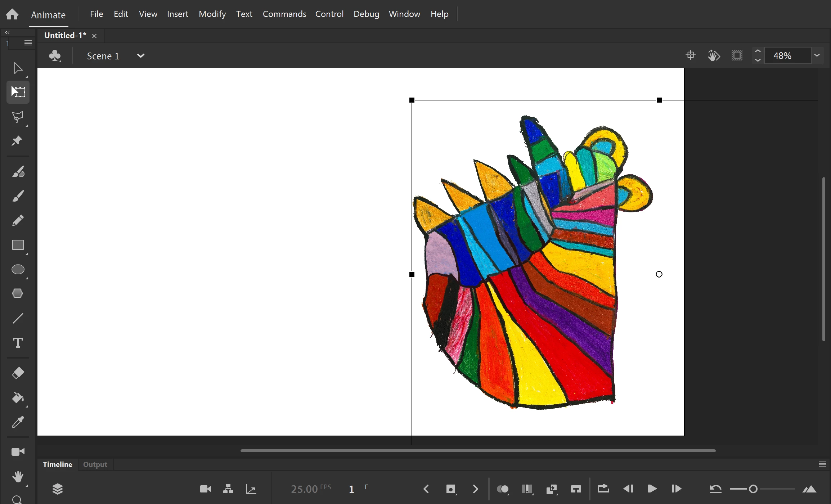831x504 pixels.
Task: Switch to the Output tab
Action: pyautogui.click(x=95, y=464)
